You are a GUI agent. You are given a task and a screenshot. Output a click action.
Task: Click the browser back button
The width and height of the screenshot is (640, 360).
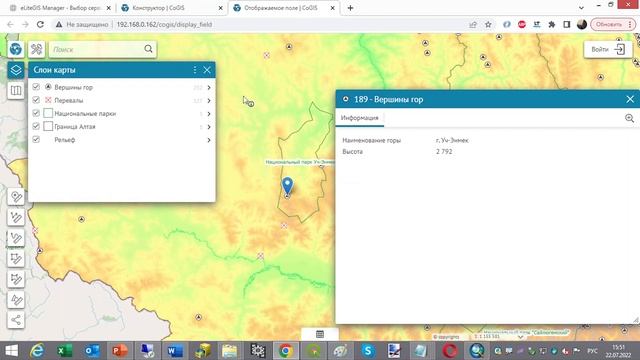coord(10,24)
